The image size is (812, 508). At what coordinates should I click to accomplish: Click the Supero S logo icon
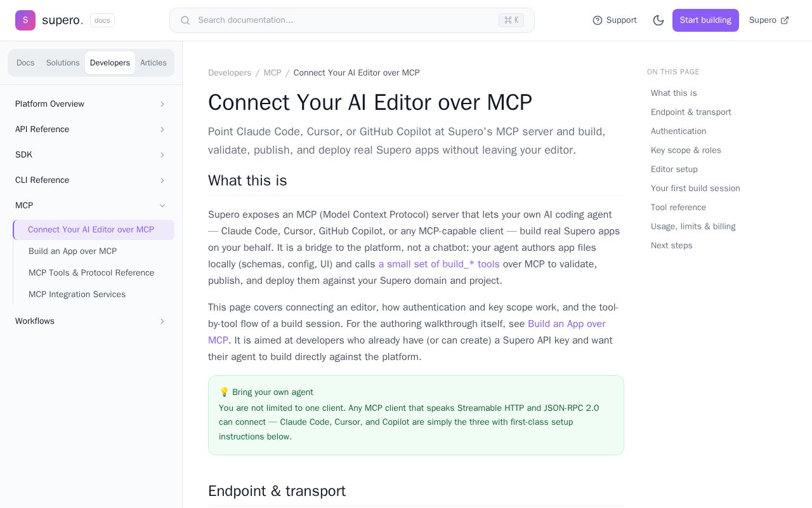pyautogui.click(x=25, y=20)
